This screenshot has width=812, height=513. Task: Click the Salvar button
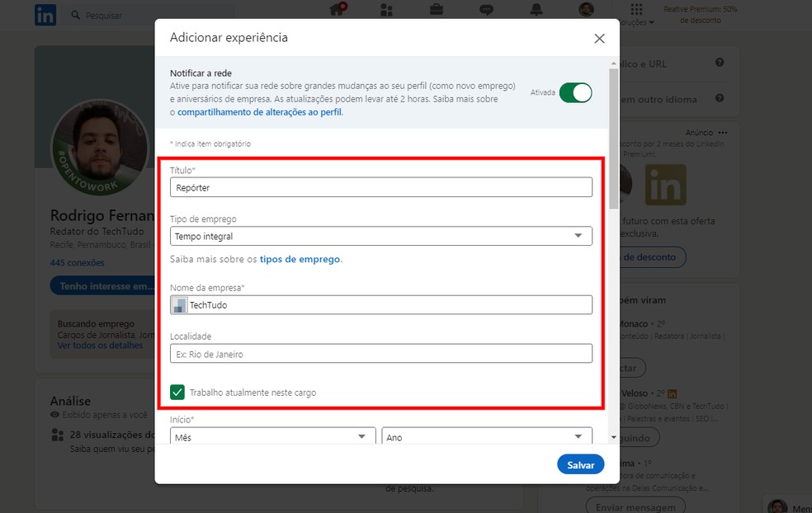click(580, 464)
